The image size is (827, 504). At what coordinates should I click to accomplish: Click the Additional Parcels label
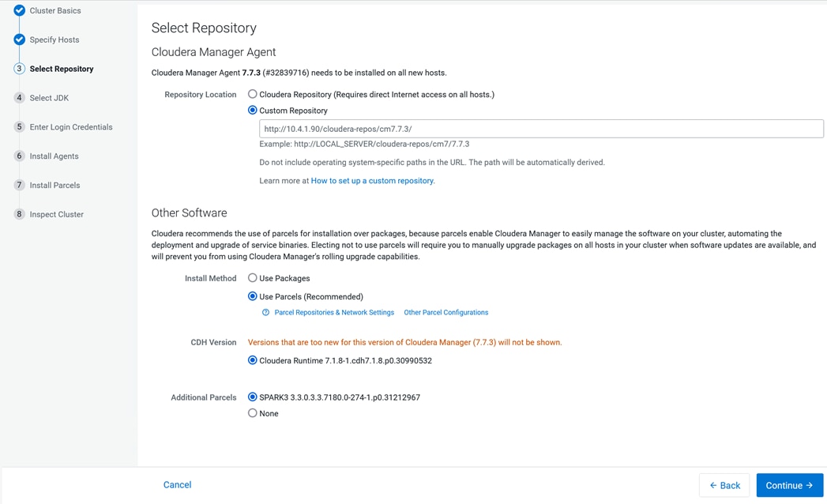(204, 397)
